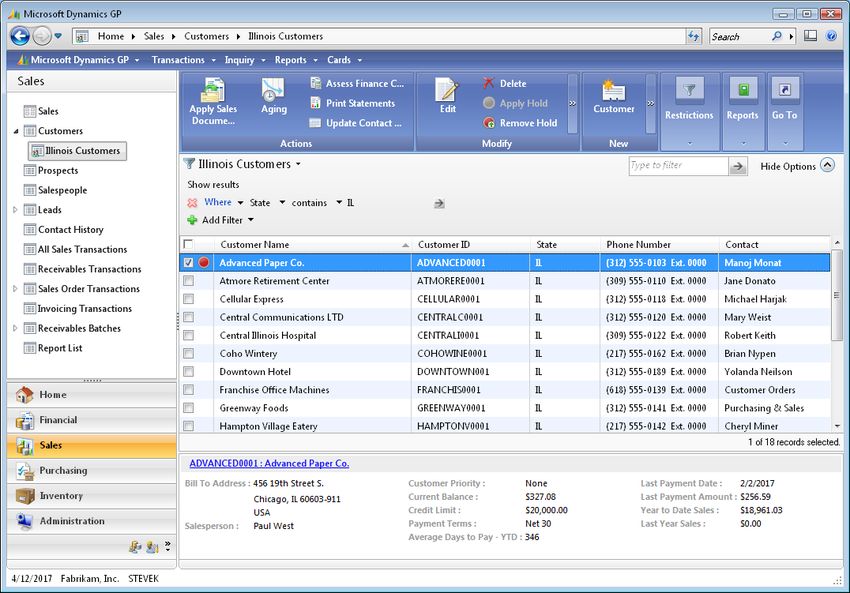Click the Where filter link
Viewport: 850px width, 593px height.
(x=218, y=202)
